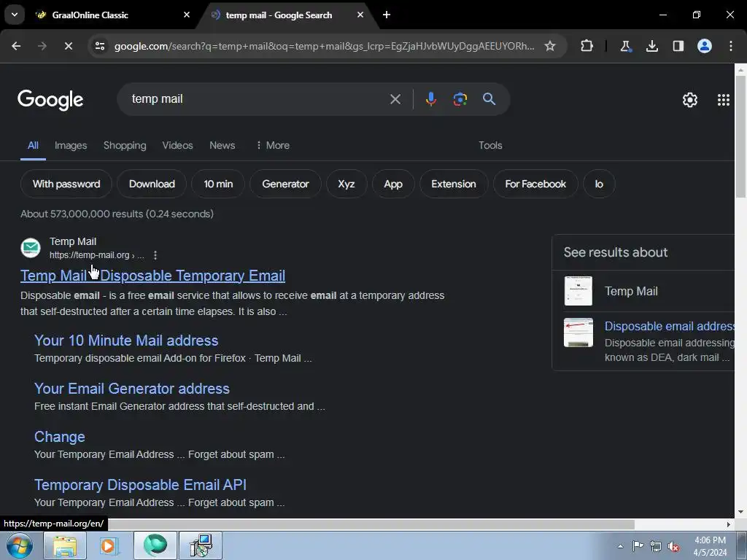The height and width of the screenshot is (560, 747).
Task: Switch to Images results
Action: click(71, 145)
